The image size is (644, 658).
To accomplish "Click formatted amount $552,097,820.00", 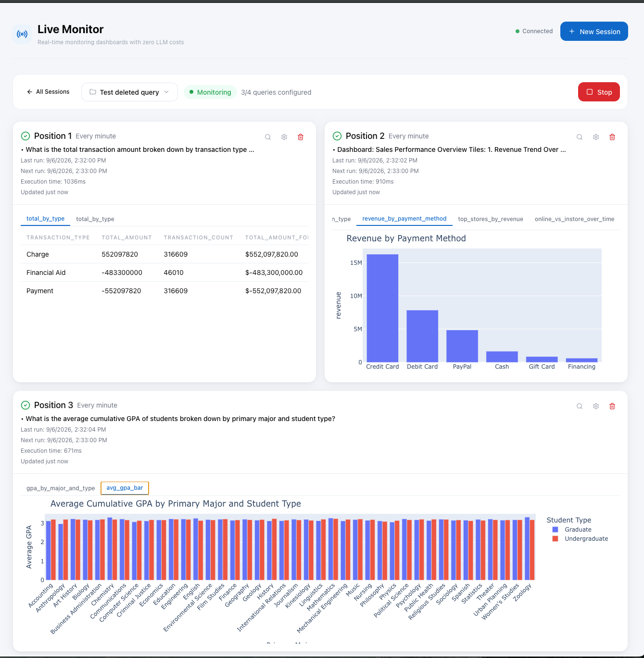I will click(x=272, y=254).
